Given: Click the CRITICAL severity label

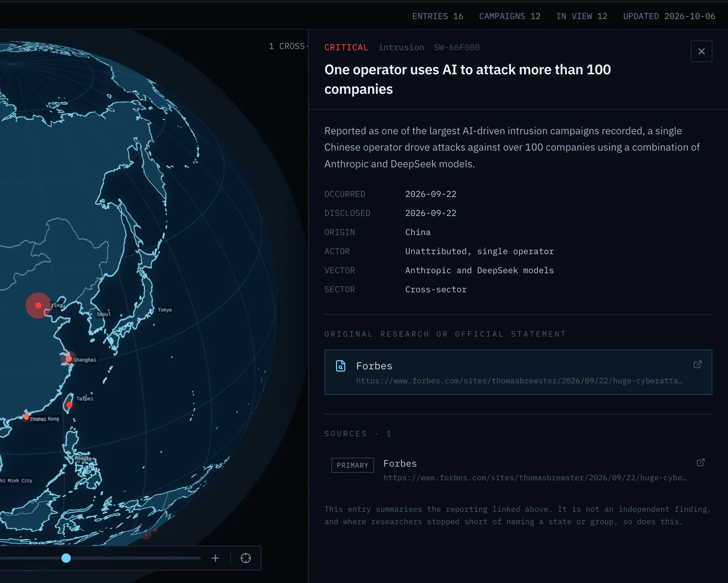Looking at the screenshot, I should 346,47.
